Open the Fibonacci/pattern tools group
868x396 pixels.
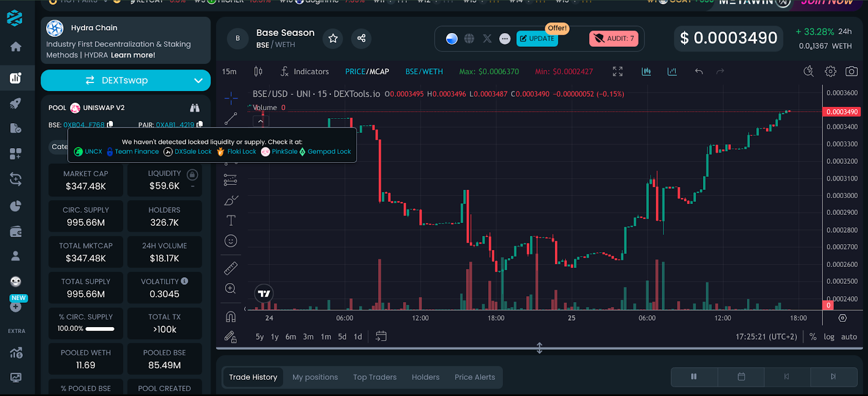pyautogui.click(x=231, y=180)
